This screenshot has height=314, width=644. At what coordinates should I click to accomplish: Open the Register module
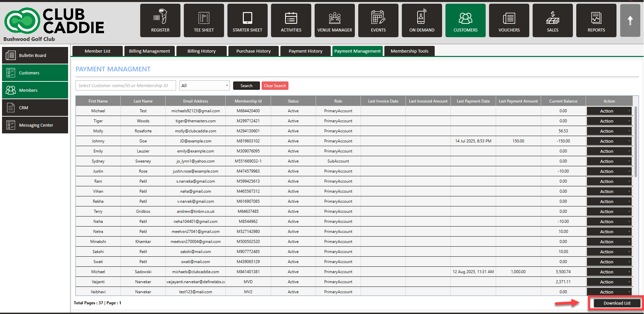coord(160,20)
